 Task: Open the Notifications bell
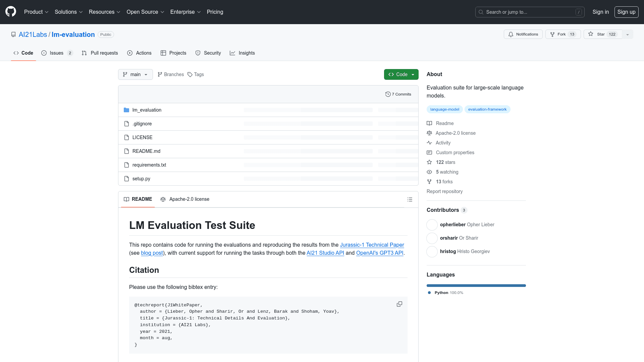pyautogui.click(x=511, y=34)
